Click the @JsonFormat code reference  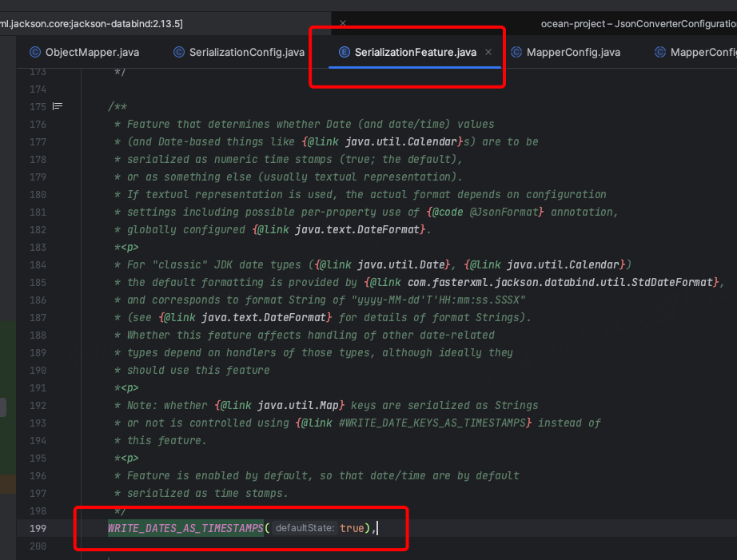click(504, 212)
